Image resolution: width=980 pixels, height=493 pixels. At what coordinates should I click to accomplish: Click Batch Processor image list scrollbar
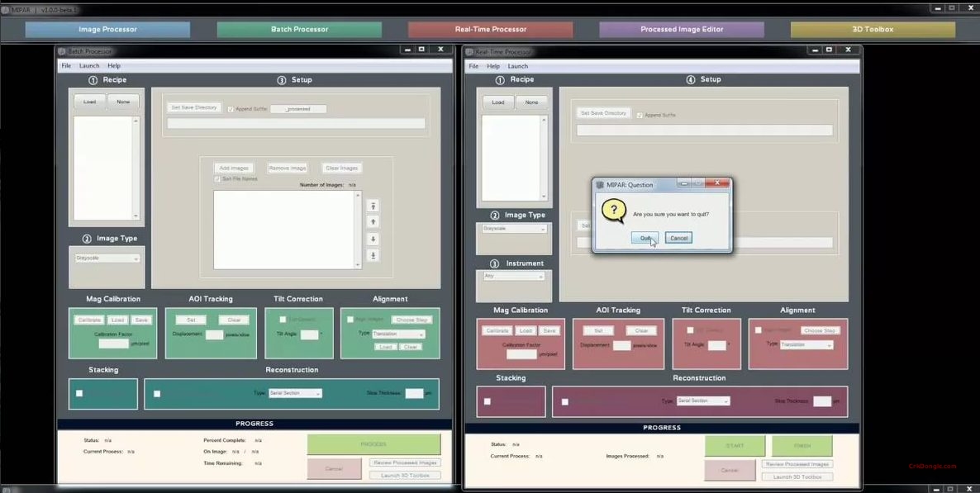[x=358, y=230]
